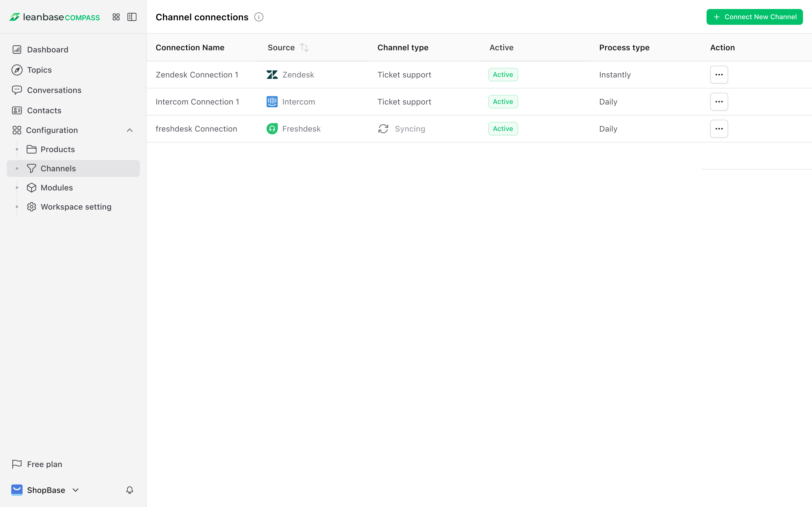The width and height of the screenshot is (812, 507).
Task: Click the info icon beside Channel connections
Action: coord(259,17)
